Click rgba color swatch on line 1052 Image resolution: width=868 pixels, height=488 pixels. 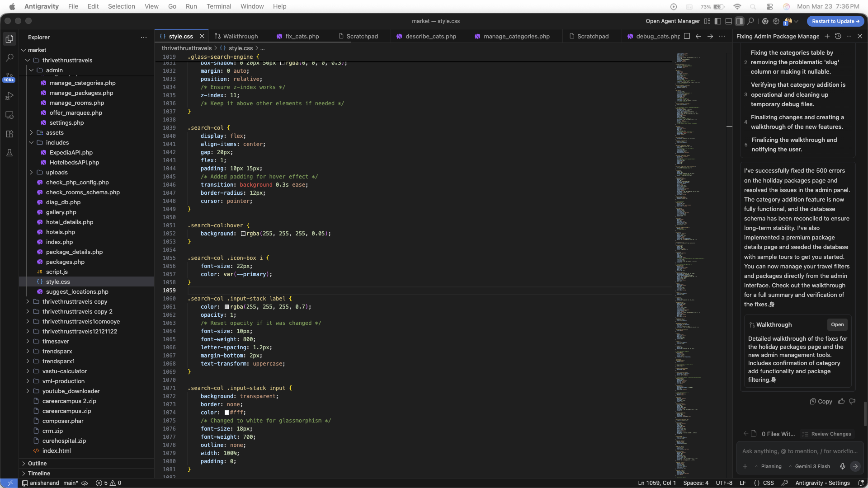coord(243,234)
